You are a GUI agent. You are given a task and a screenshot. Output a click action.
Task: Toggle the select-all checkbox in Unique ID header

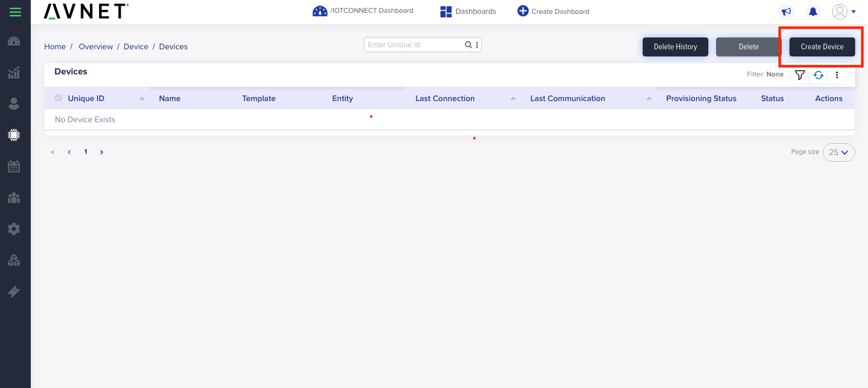(59, 98)
